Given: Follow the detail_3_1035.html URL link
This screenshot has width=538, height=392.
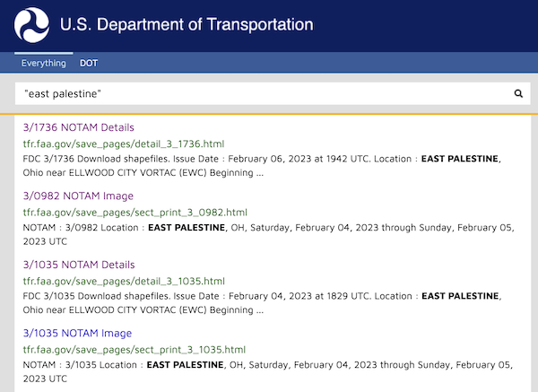Looking at the screenshot, I should (x=124, y=281).
